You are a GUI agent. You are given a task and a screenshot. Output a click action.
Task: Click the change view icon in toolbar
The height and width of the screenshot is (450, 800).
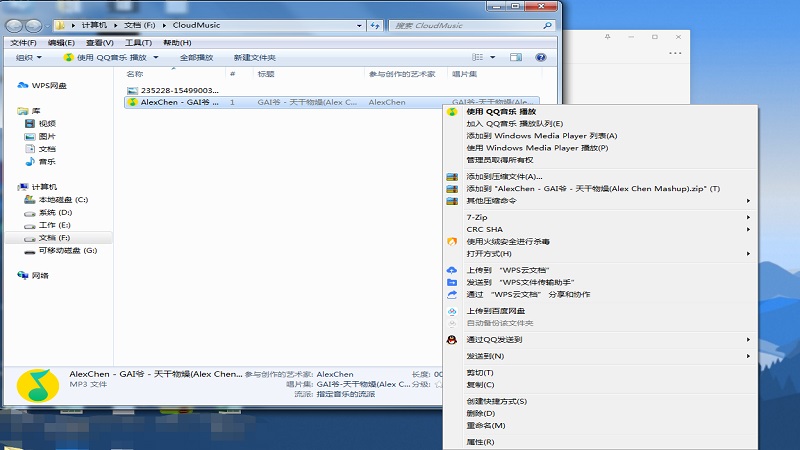pyautogui.click(x=478, y=57)
